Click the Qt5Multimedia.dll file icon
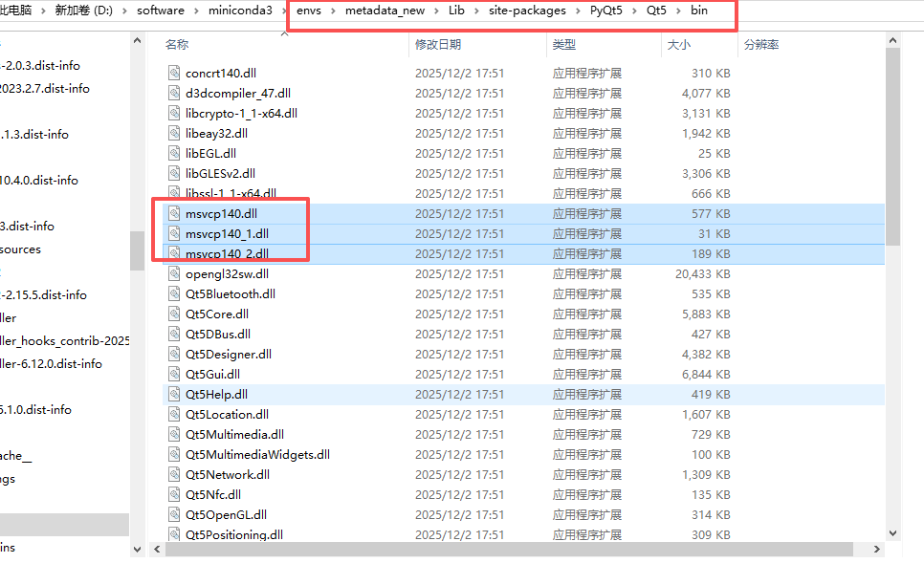This screenshot has height=563, width=924. point(174,434)
